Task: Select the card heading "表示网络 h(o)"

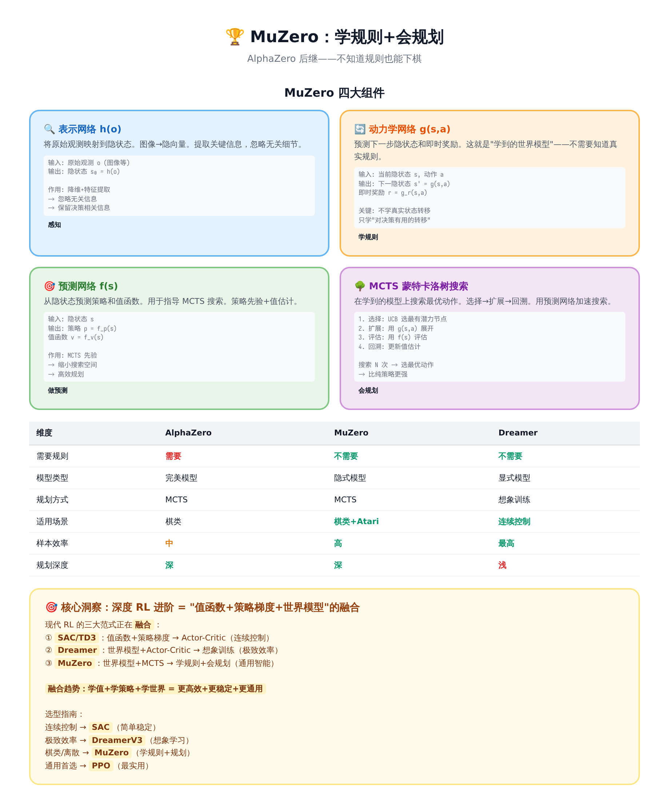Action: point(90,129)
